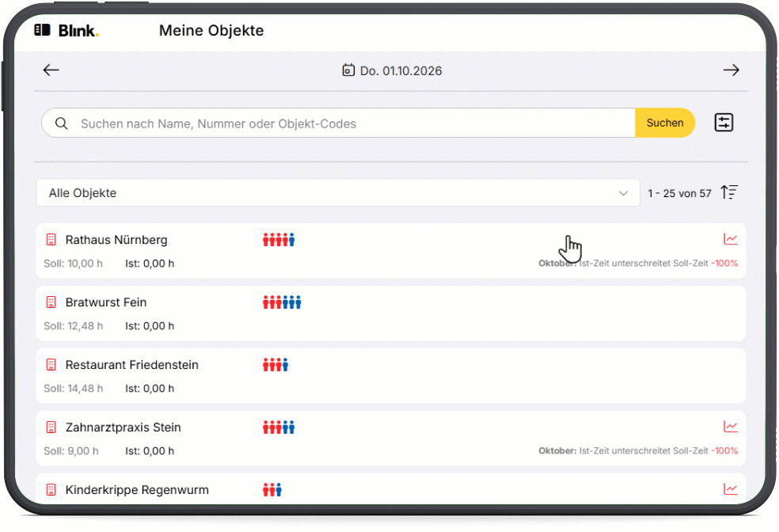Open the Kinderkrippe Regenwurm object

391,489
